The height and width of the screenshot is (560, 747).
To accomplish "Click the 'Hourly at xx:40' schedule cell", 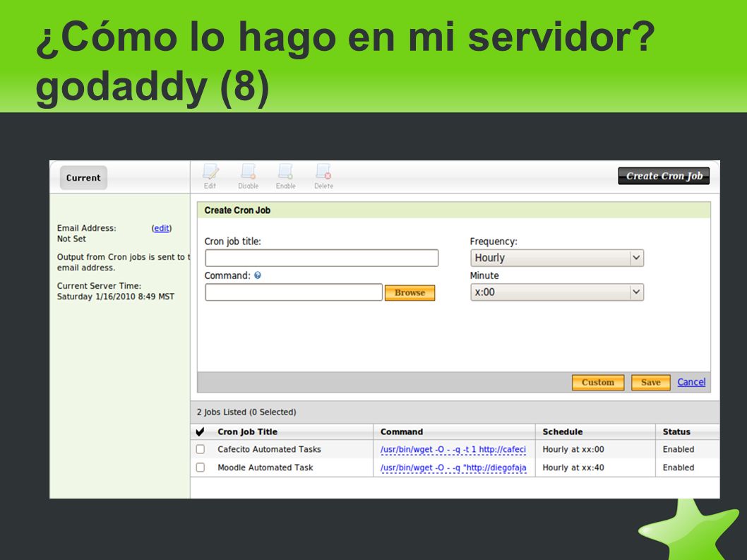I will (573, 467).
